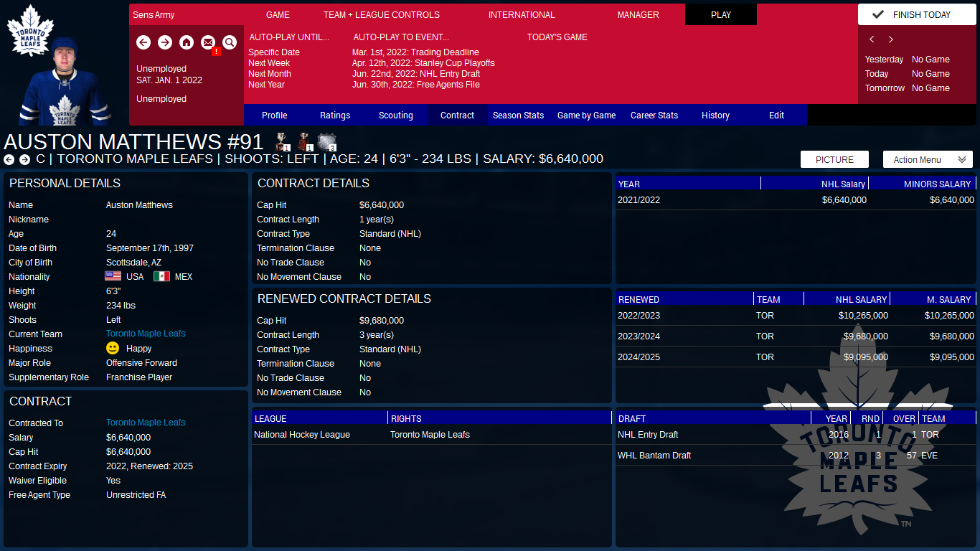Screen dimensions: 980x551
Task: Auto-play to Stanley Cup Playoffs event
Action: tap(423, 63)
